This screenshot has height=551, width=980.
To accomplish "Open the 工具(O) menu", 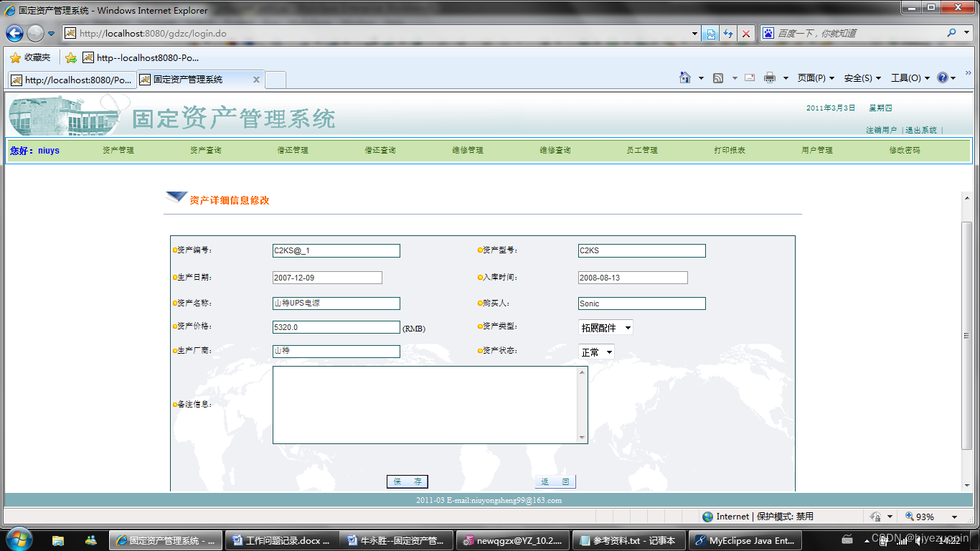I will pos(910,77).
